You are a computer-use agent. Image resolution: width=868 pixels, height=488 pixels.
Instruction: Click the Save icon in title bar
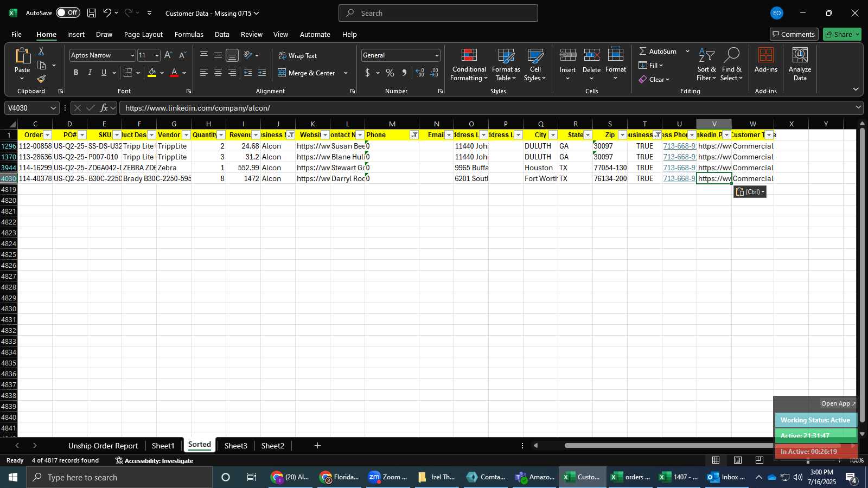(92, 13)
